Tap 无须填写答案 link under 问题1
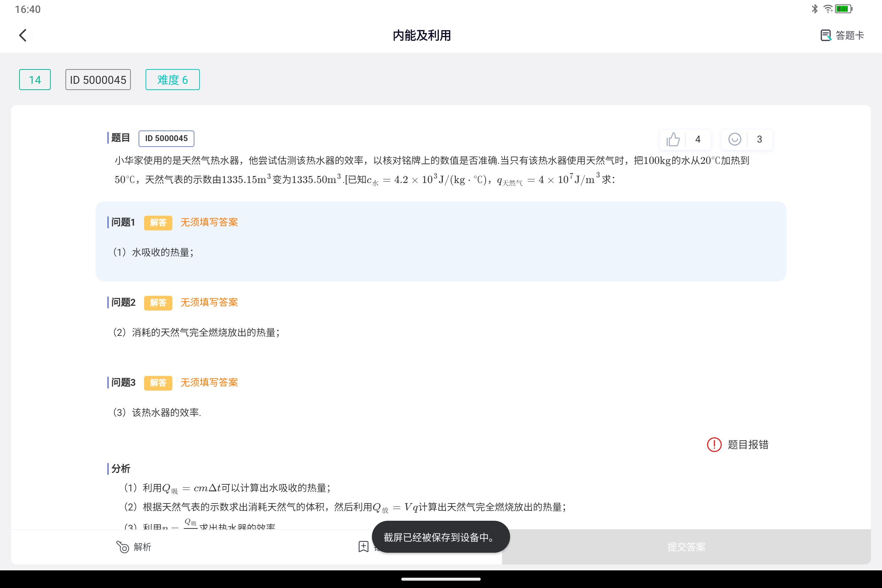The height and width of the screenshot is (588, 882). point(209,222)
